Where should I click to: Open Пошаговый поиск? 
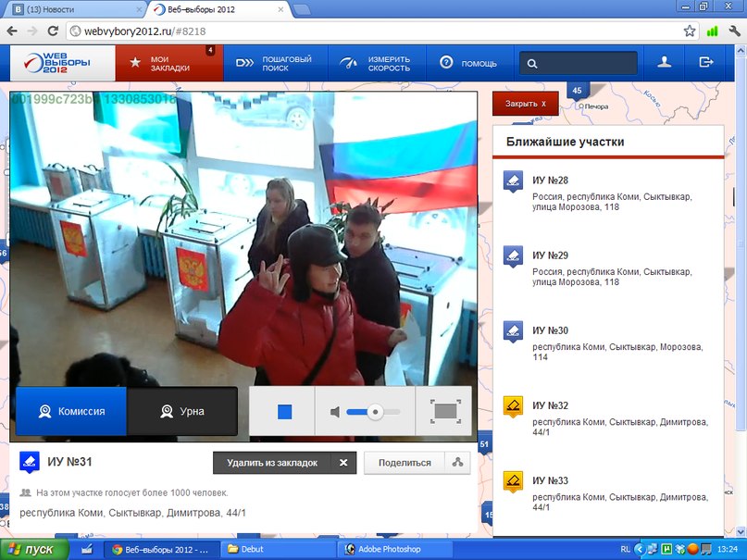pyautogui.click(x=273, y=63)
